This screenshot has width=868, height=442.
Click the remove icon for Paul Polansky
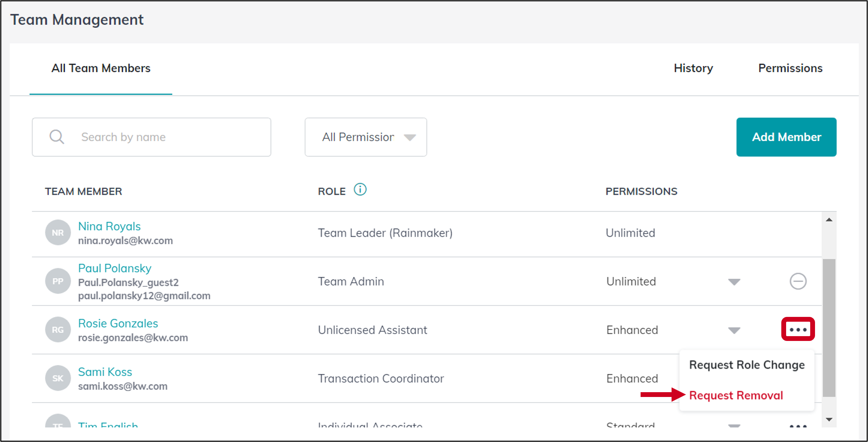click(x=798, y=281)
